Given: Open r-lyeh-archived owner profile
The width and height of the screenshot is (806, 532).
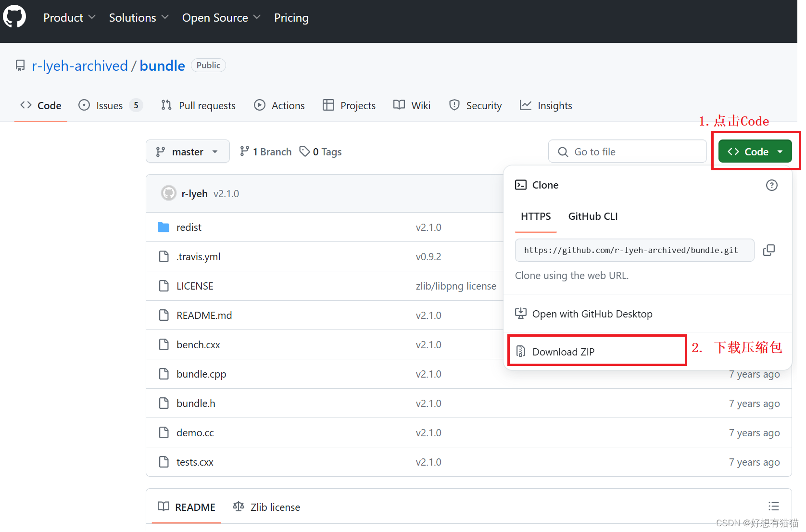Looking at the screenshot, I should (x=80, y=65).
